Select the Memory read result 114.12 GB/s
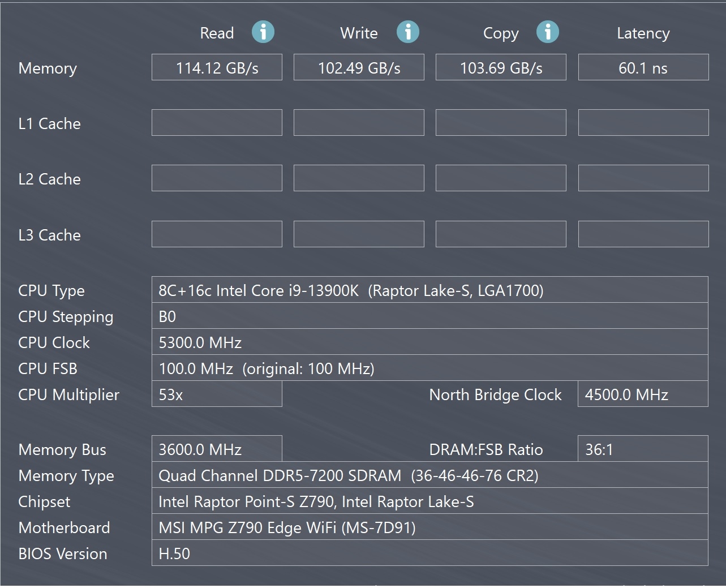Viewport: 726px width, 588px height. [217, 67]
